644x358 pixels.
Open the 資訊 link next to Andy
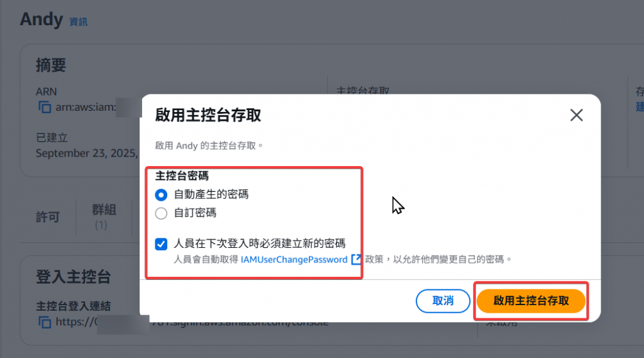(78, 22)
